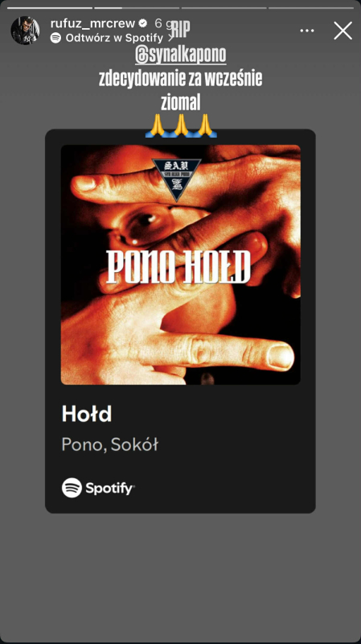Tap the small Spotify icon under username

55,38
